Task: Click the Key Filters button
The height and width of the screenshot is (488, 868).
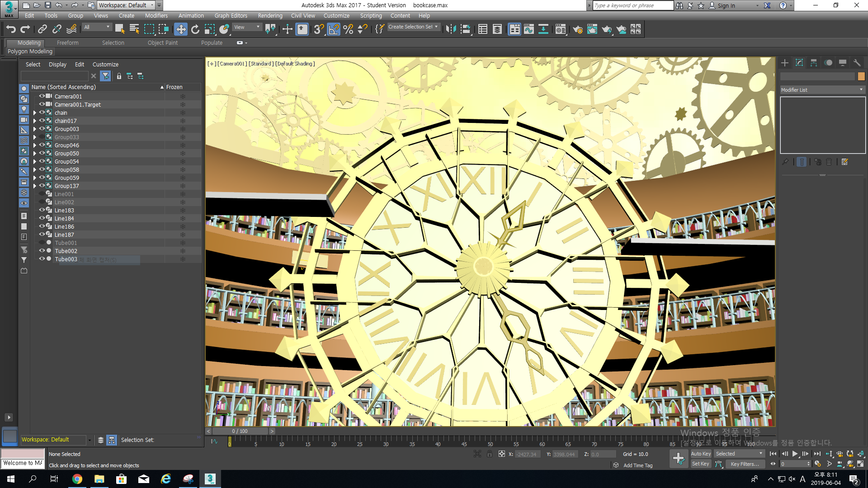Action: click(x=745, y=464)
